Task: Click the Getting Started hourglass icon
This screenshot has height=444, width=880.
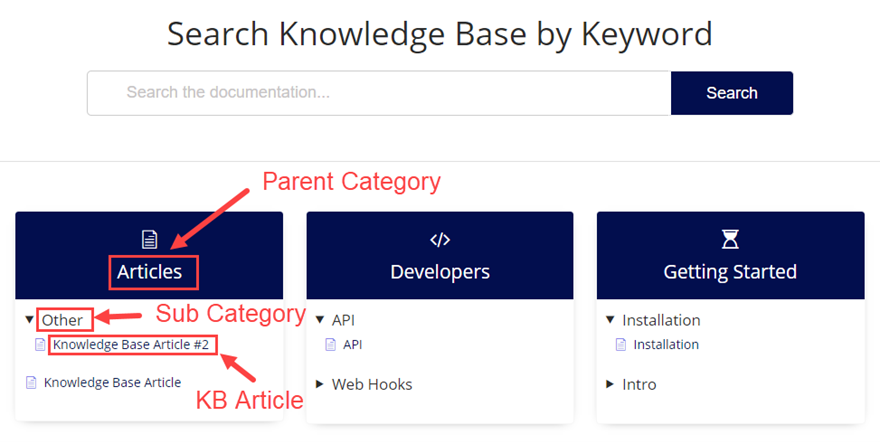Action: tap(730, 239)
